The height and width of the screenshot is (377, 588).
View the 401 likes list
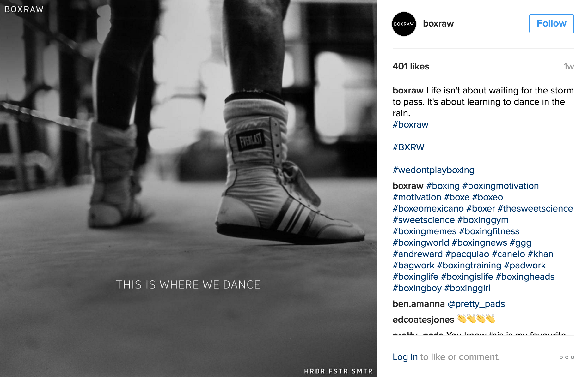(x=411, y=67)
